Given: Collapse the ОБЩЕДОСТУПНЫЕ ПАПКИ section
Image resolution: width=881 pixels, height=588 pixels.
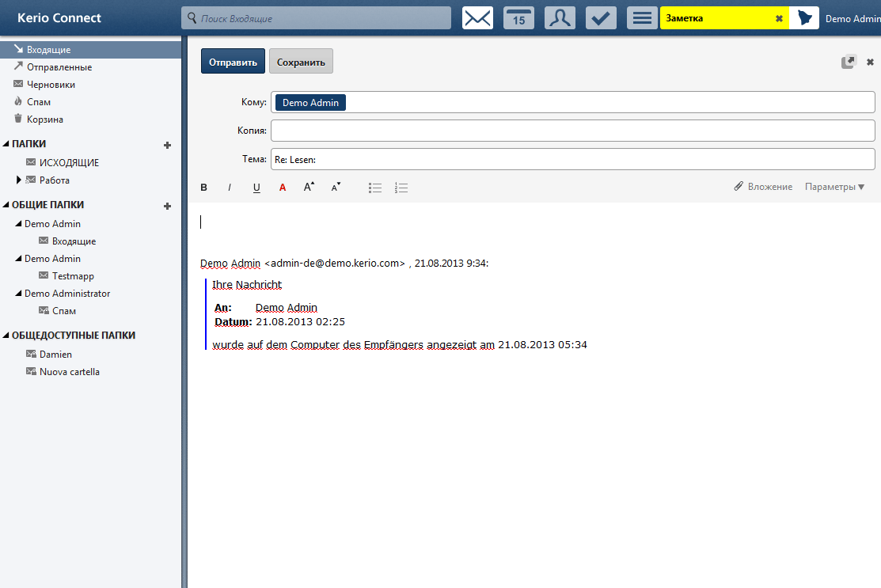Looking at the screenshot, I should [6, 336].
